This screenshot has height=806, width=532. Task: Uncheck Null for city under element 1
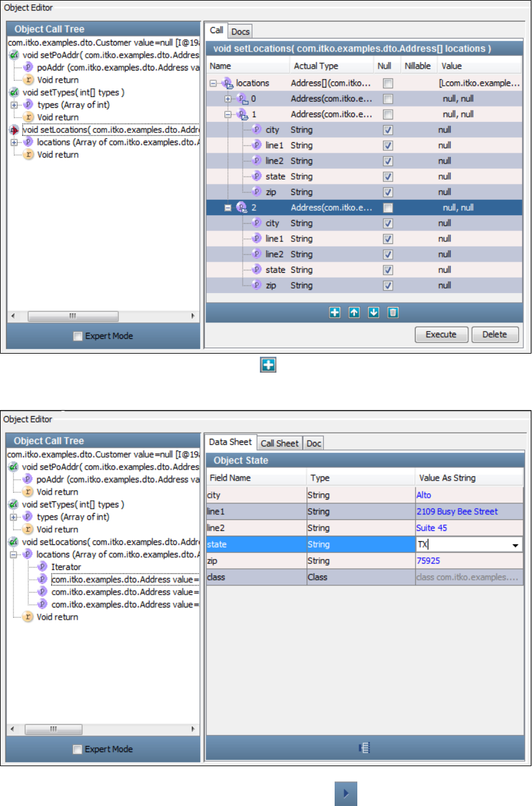click(x=387, y=130)
